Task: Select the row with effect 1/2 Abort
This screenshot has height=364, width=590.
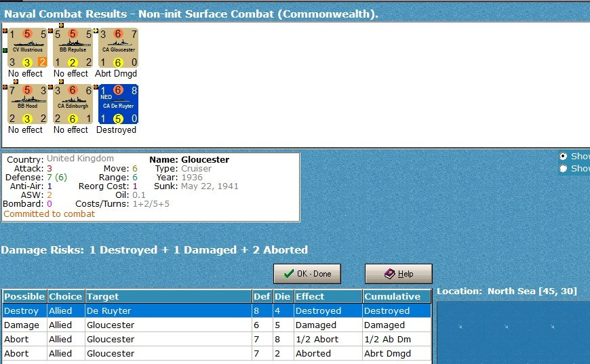Action: click(217, 339)
